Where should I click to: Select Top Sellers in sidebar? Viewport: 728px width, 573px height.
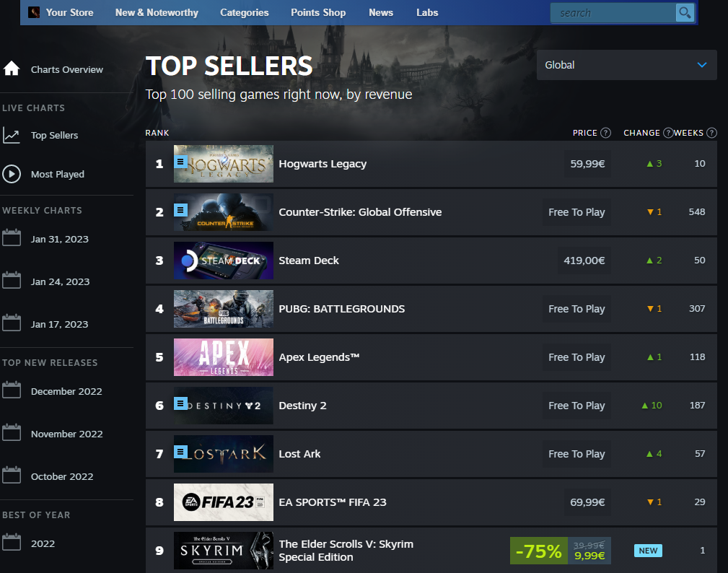pyautogui.click(x=54, y=135)
